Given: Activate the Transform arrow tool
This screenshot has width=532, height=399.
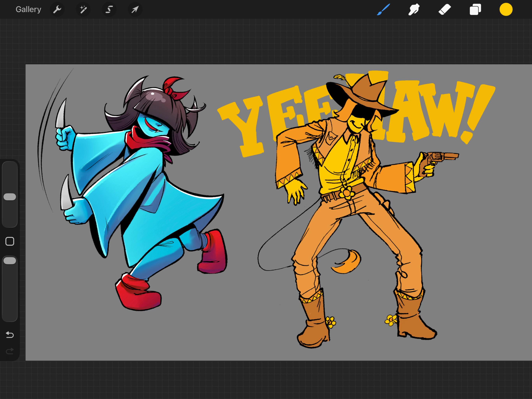Looking at the screenshot, I should tap(135, 10).
